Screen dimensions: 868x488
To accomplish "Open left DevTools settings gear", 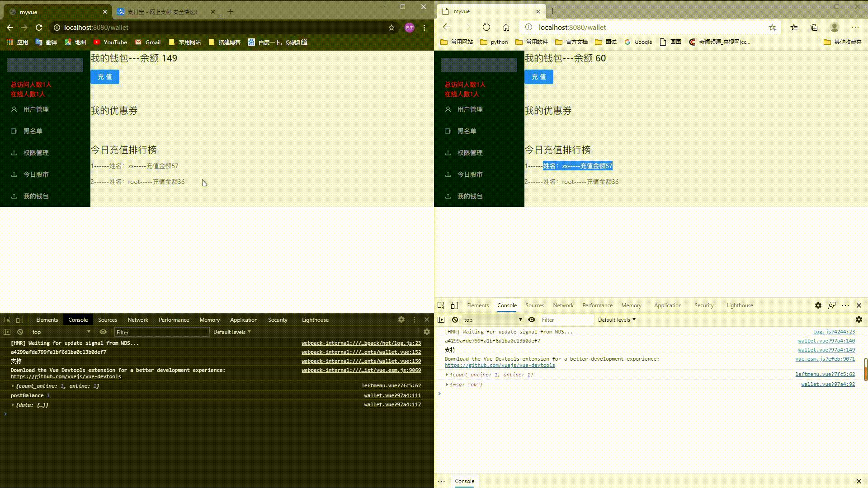I will [x=401, y=319].
